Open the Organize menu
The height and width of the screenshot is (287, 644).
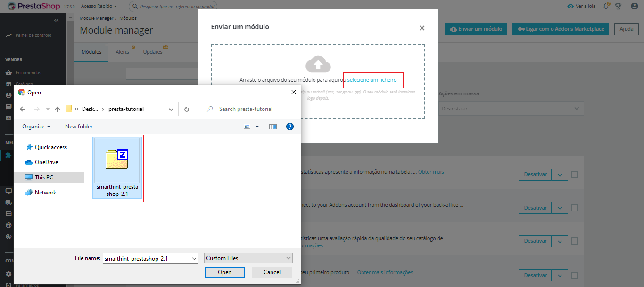coord(36,127)
